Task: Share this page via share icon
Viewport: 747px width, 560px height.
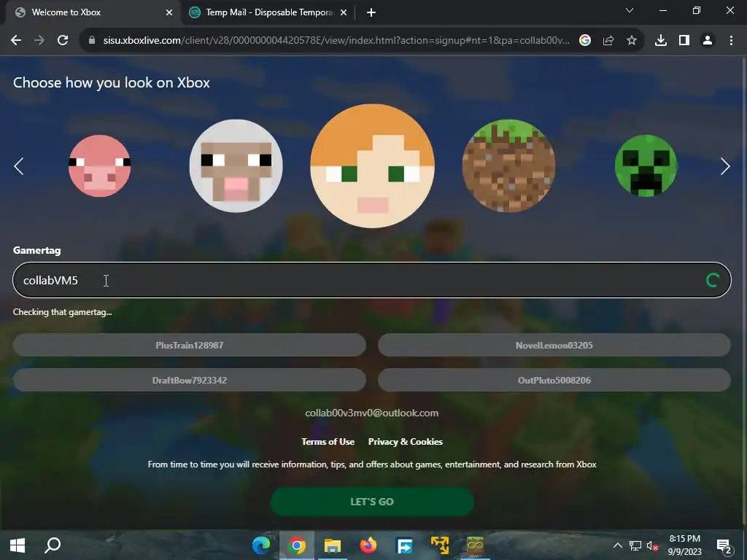Action: pos(608,41)
